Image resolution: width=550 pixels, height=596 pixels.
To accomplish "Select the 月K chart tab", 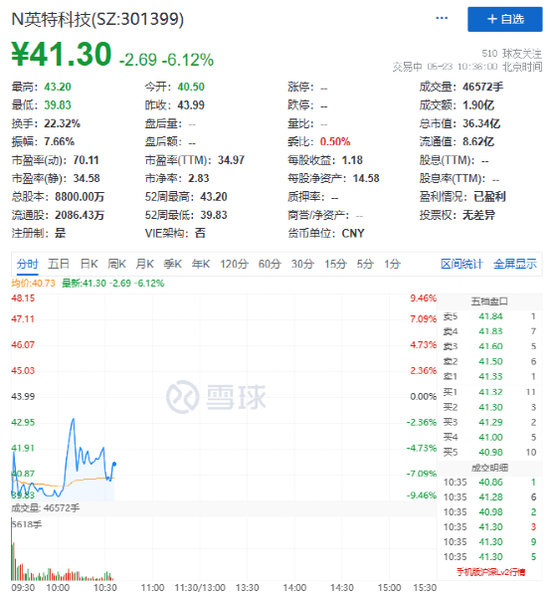I will point(145,264).
